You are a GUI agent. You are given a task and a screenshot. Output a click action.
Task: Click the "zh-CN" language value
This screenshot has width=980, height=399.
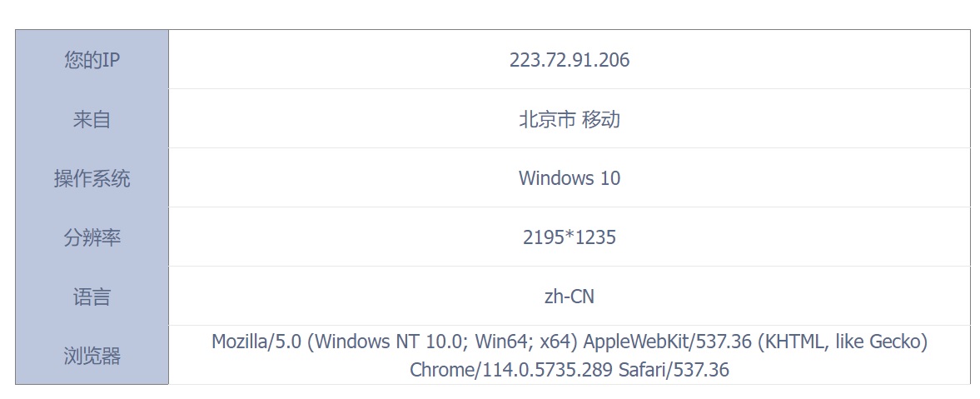coord(570,297)
